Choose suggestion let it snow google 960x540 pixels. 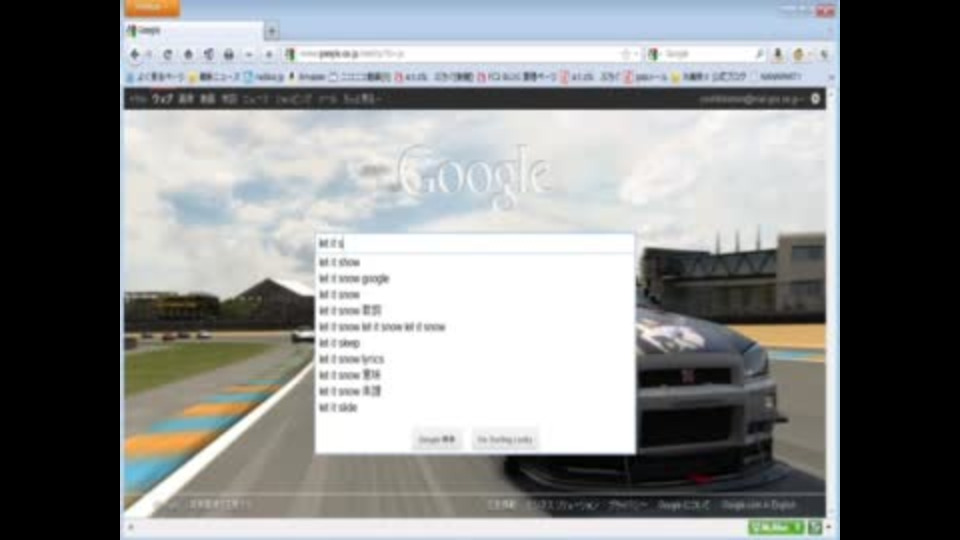[x=354, y=279]
